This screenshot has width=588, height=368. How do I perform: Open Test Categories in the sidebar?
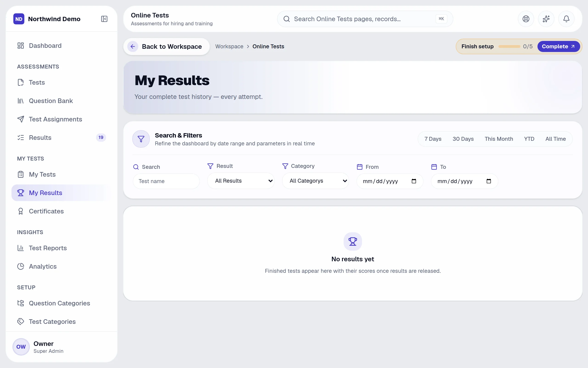tap(62, 322)
